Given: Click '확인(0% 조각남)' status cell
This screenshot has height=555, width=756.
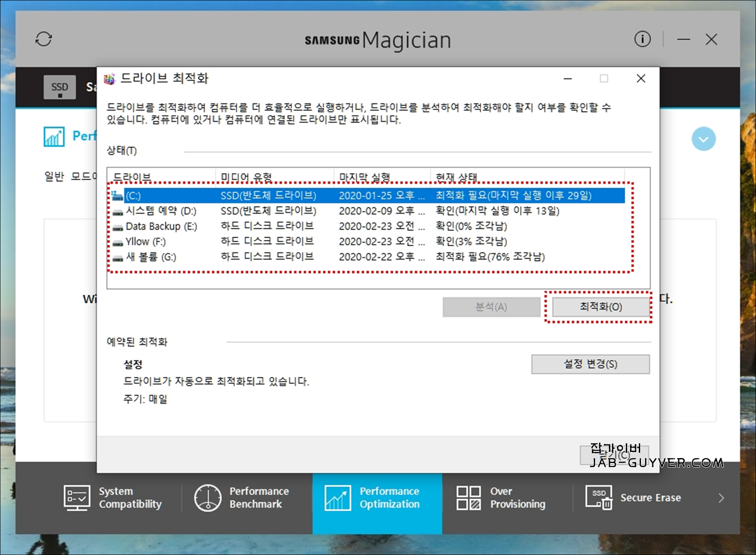Looking at the screenshot, I should tap(471, 226).
